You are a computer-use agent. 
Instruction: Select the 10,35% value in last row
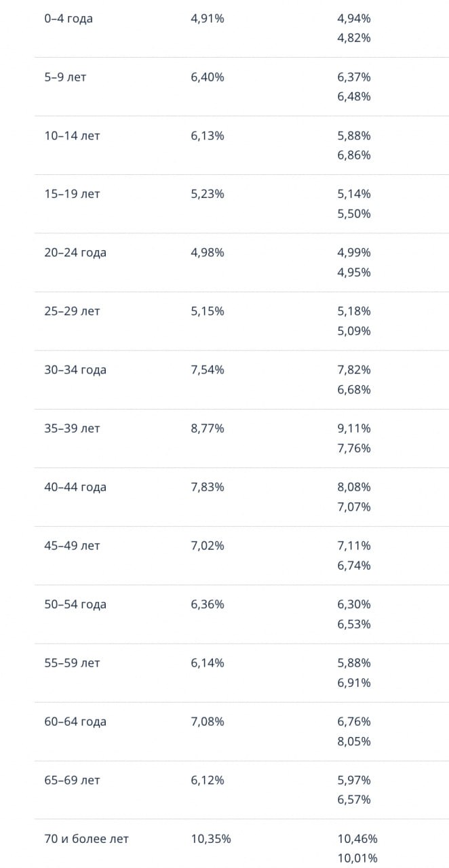click(211, 839)
